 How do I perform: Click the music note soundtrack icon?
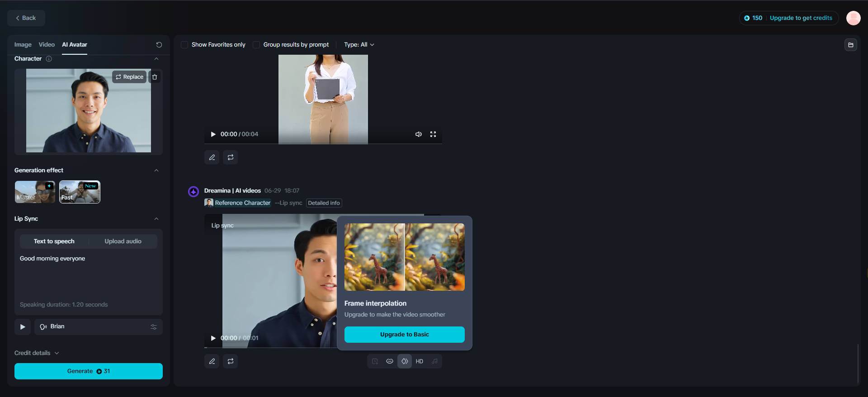coord(434,361)
